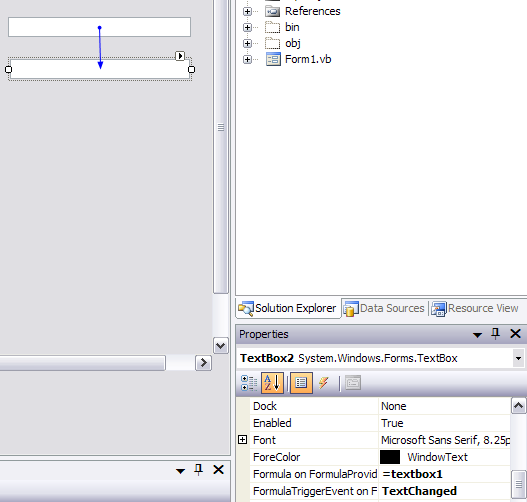Expand the obj folder node
The height and width of the screenshot is (502, 527).
[247, 43]
